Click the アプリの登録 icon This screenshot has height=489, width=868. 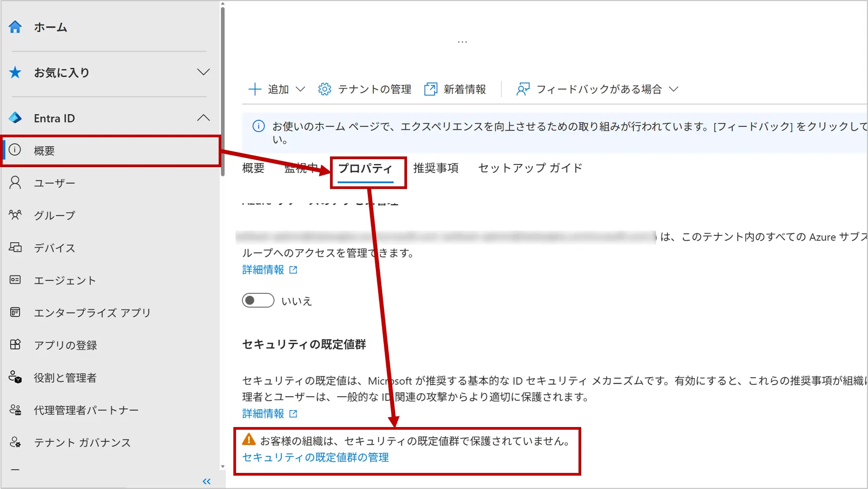(15, 345)
